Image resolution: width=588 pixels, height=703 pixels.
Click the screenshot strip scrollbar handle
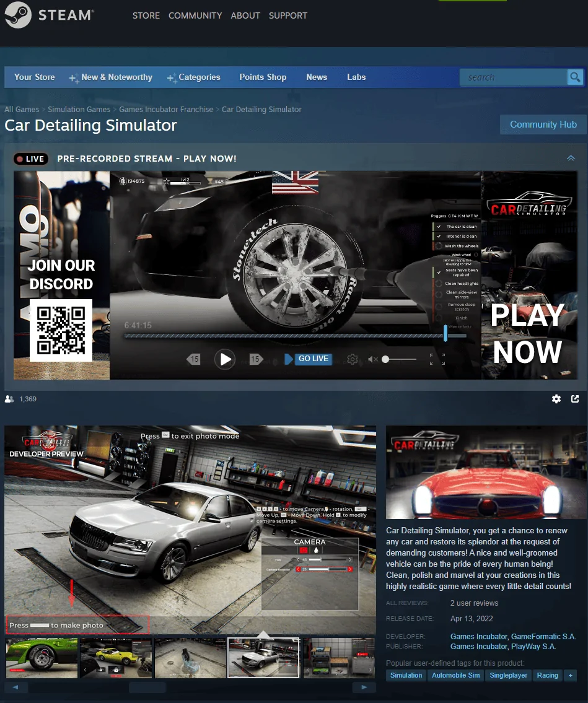(x=147, y=688)
